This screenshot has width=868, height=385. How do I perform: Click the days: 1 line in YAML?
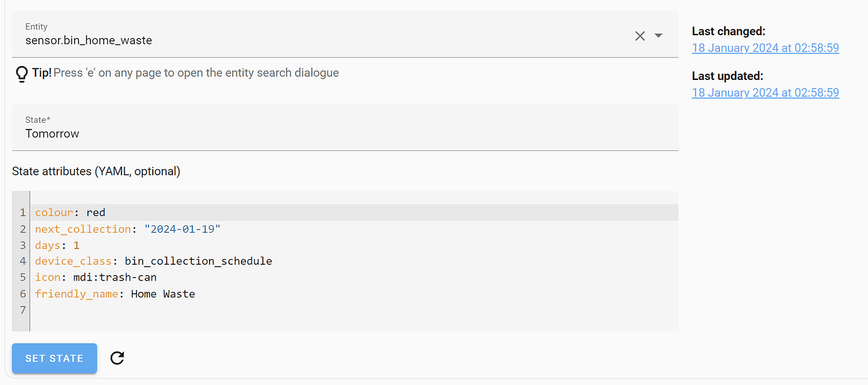click(x=57, y=245)
